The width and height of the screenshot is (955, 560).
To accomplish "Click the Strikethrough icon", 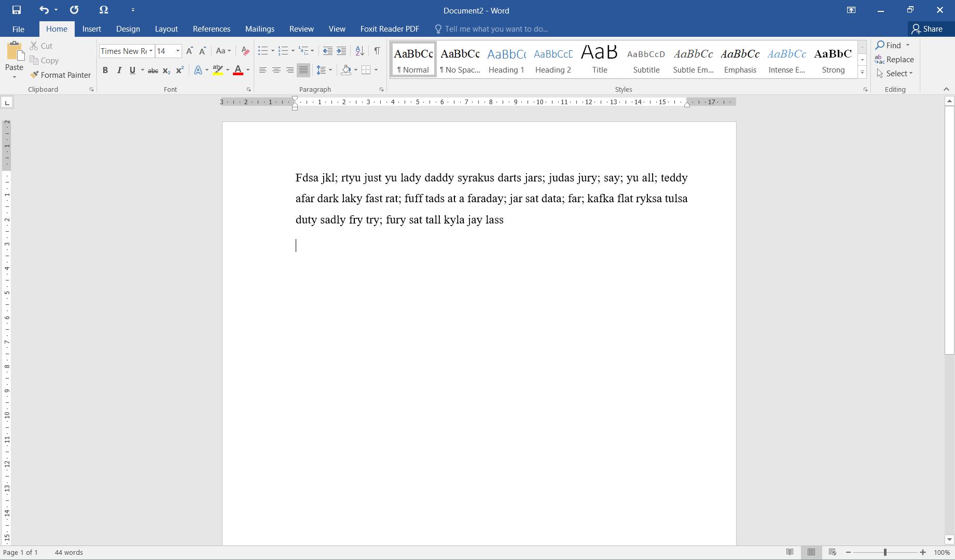I will (x=153, y=71).
